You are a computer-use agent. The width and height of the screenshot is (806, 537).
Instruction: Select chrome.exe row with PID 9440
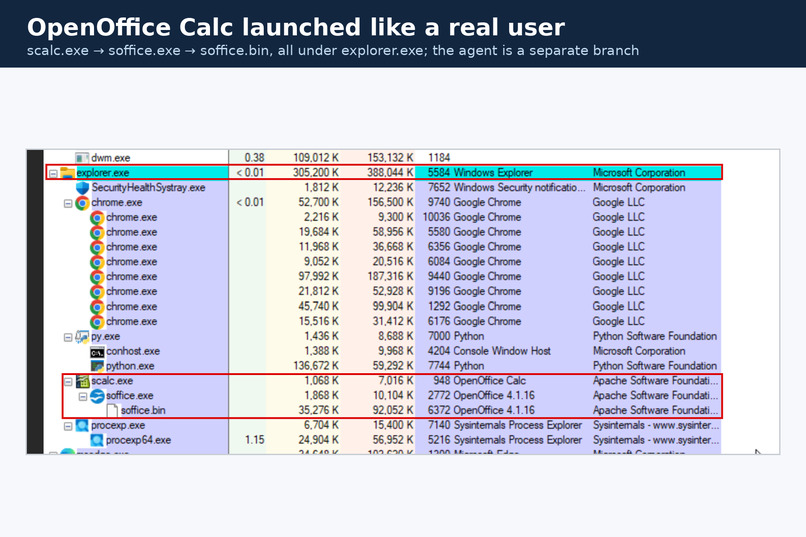point(382,276)
